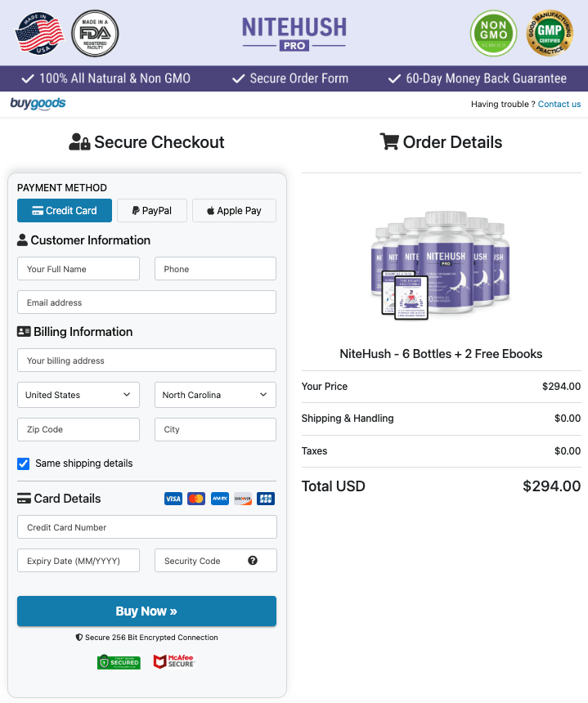Select PayPal as payment method
Screen dimensions: 588x703
151,210
